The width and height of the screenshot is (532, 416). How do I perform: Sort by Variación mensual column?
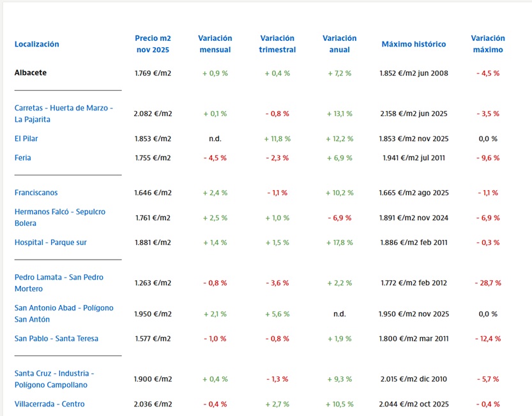pos(215,44)
